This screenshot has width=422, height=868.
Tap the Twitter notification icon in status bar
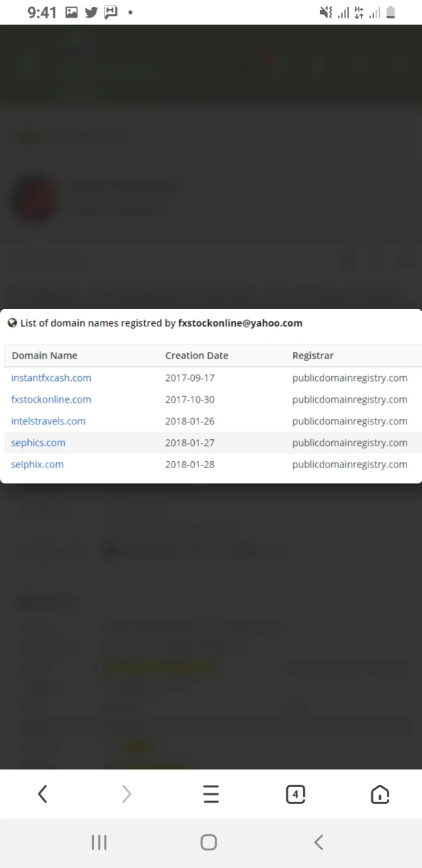(x=91, y=12)
